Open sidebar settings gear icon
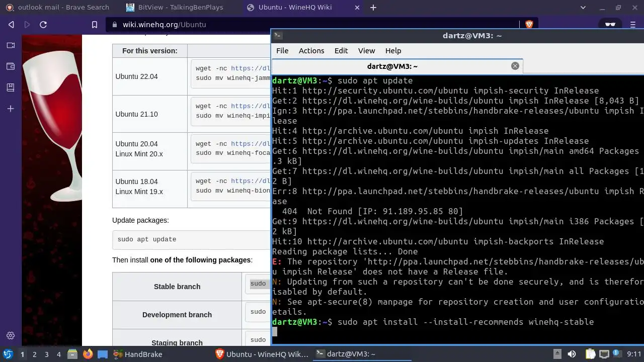The height and width of the screenshot is (362, 644). pos(11,335)
